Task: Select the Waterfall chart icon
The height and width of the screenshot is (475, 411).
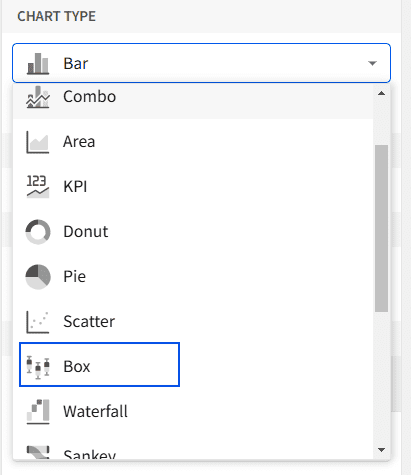Action: point(38,412)
